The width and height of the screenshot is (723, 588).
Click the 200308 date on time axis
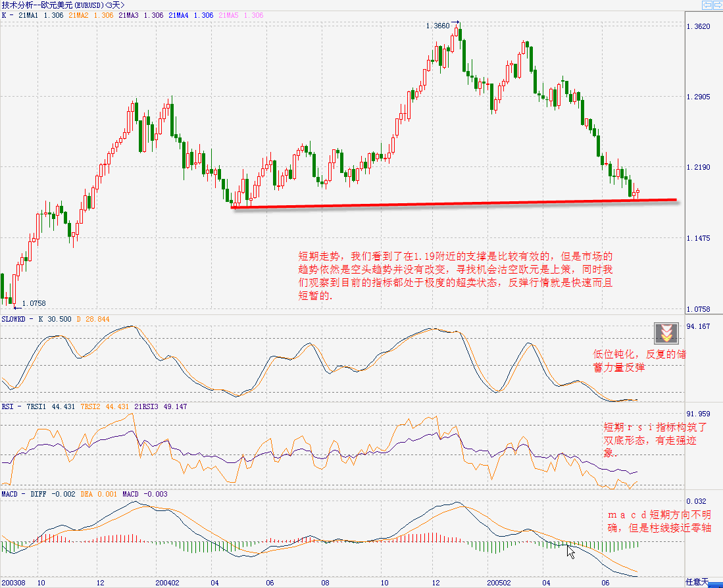pos(13,583)
